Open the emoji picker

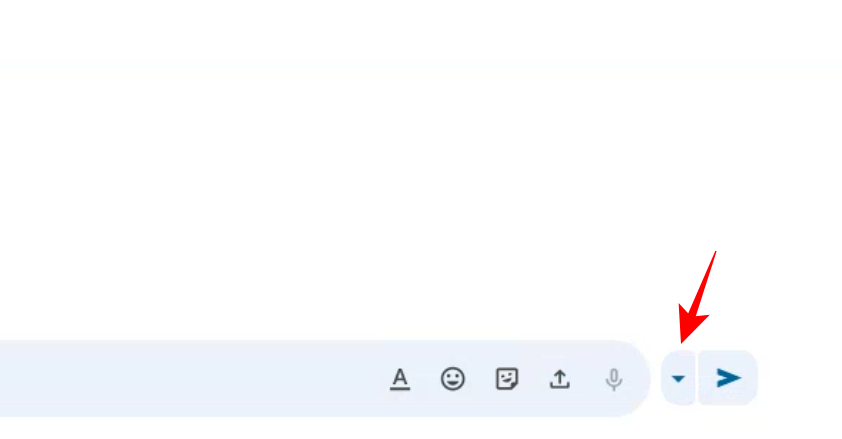tap(453, 379)
